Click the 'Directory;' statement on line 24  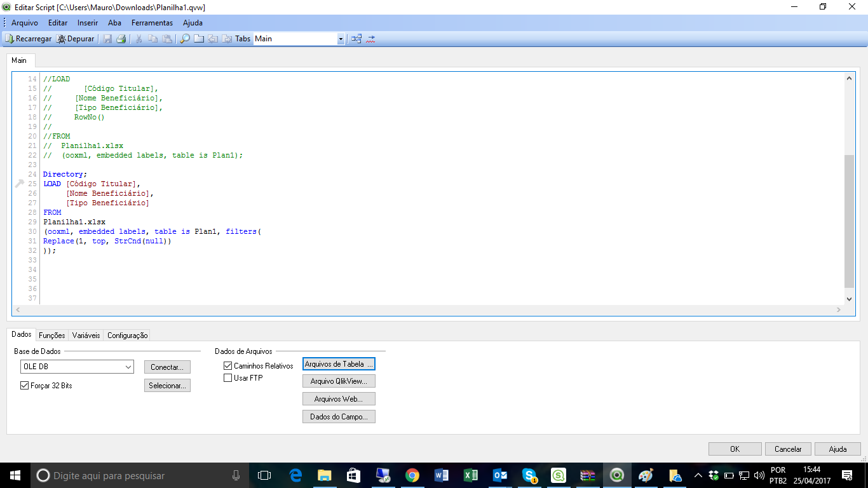coord(65,174)
